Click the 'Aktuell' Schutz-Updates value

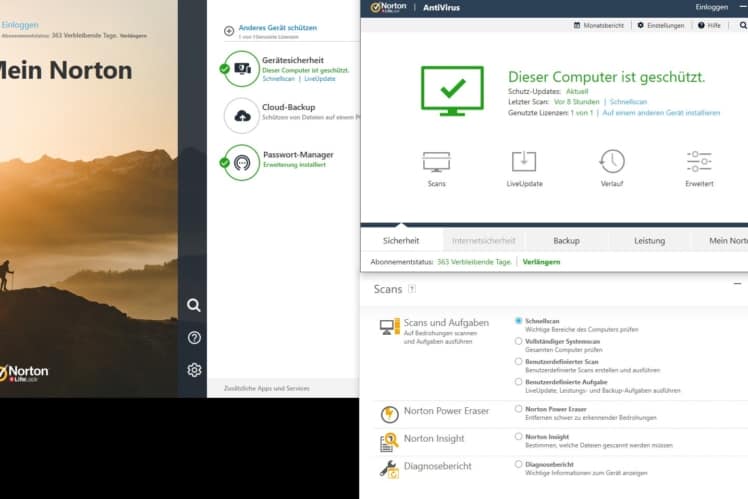click(577, 91)
